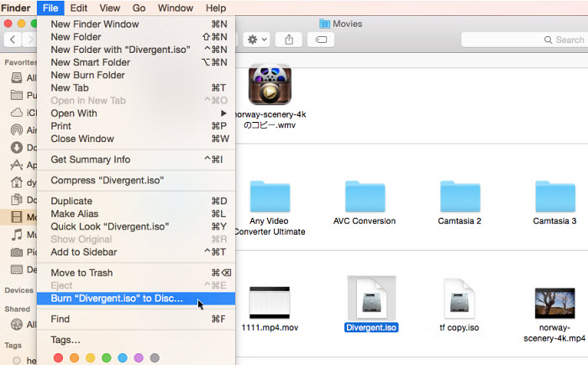Image resolution: width=588 pixels, height=365 pixels.
Task: Go back with the toolbar back arrow
Action: tap(13, 40)
